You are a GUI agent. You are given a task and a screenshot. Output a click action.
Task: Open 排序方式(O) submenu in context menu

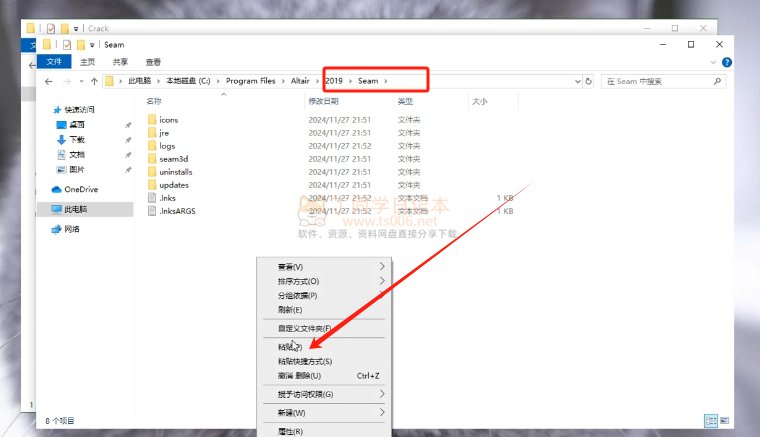click(324, 281)
